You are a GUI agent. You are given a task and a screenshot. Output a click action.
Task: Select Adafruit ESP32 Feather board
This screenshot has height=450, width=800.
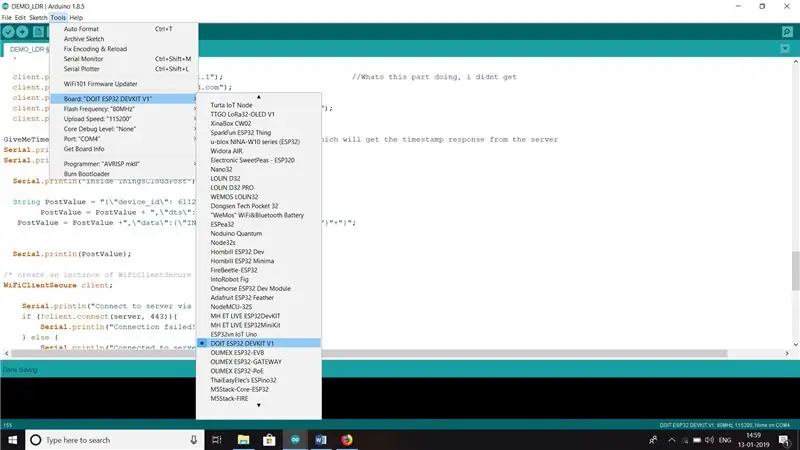click(259, 298)
